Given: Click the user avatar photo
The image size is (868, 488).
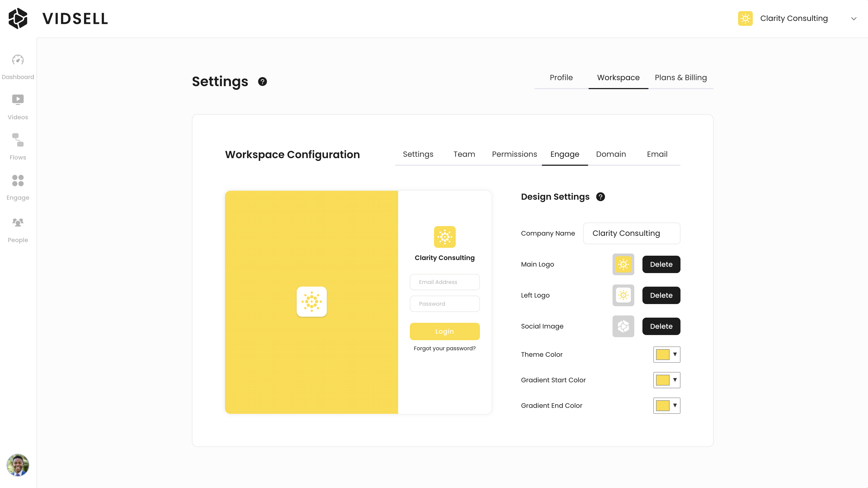Looking at the screenshot, I should point(18,465).
